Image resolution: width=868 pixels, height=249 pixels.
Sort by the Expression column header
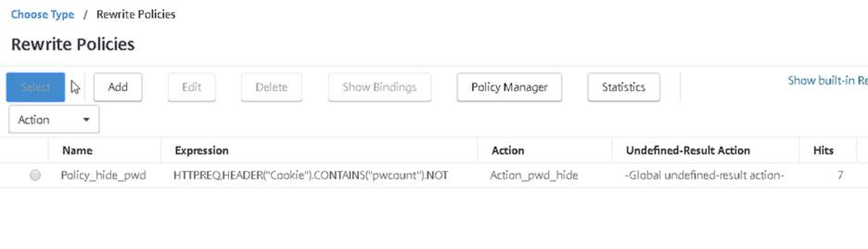(202, 151)
